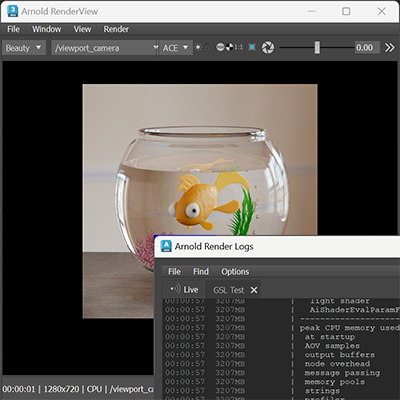Set zoom with the 1:1 icon
Viewport: 400px width, 400px height.
coord(238,48)
